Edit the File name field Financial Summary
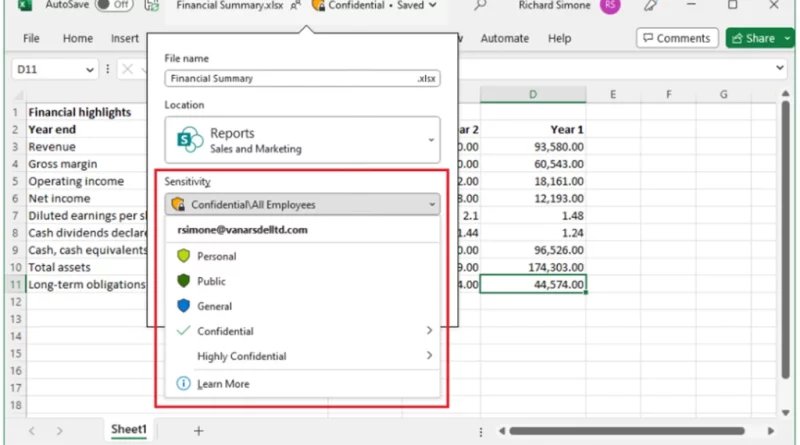The width and height of the screenshot is (800, 445). tap(302, 78)
